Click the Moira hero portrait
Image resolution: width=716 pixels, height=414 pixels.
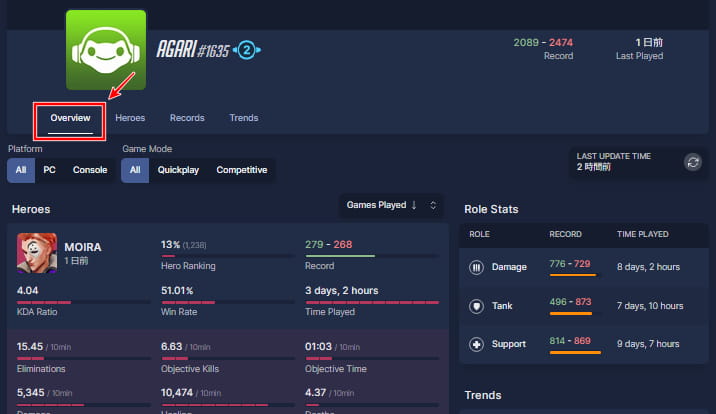tap(37, 253)
